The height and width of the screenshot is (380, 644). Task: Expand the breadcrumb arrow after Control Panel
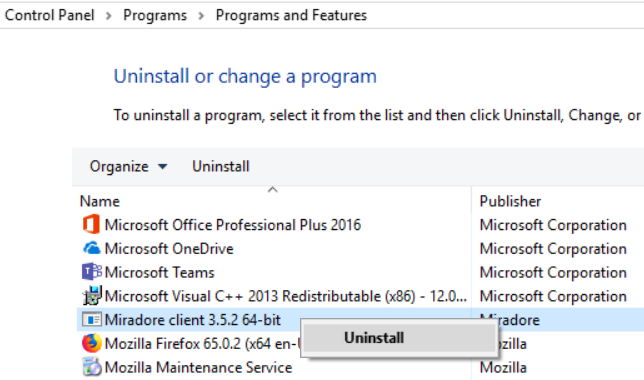[x=109, y=16]
